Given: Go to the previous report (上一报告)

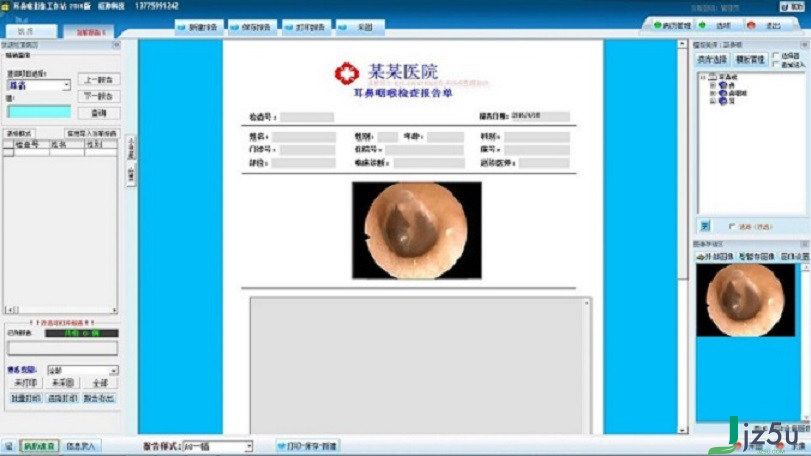Looking at the screenshot, I should tap(99, 80).
